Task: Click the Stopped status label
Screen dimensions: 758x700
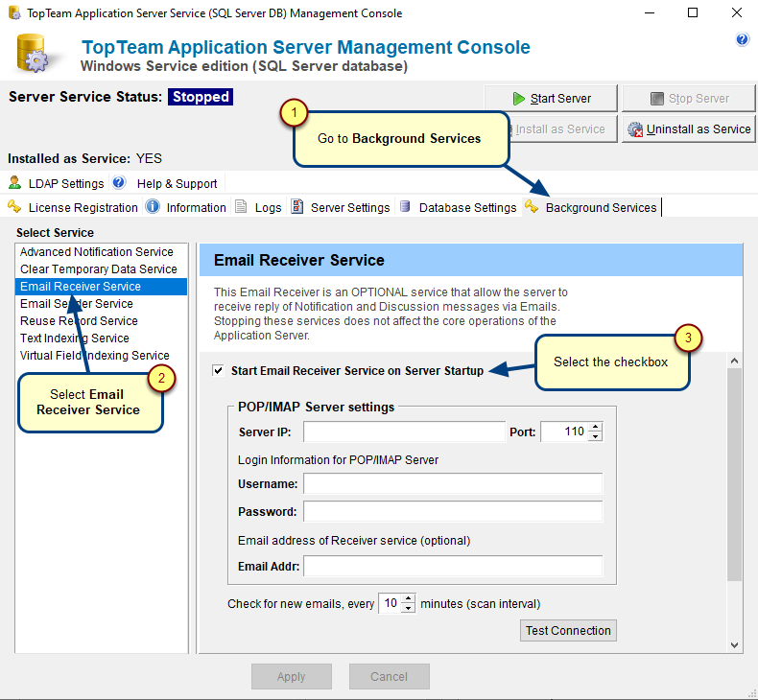Action: pos(201,97)
